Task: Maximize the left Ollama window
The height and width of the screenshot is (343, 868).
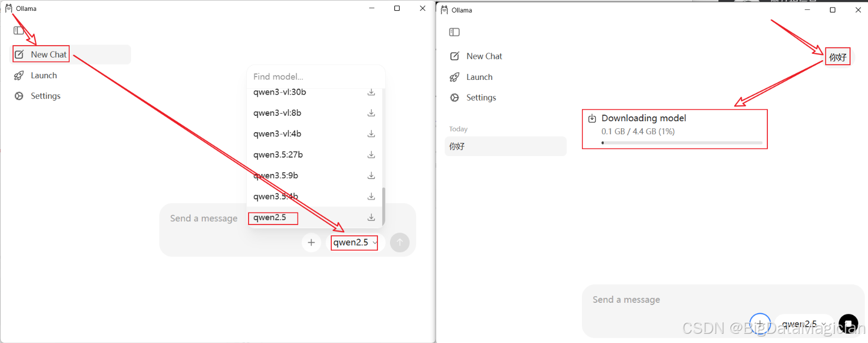Action: (x=397, y=8)
